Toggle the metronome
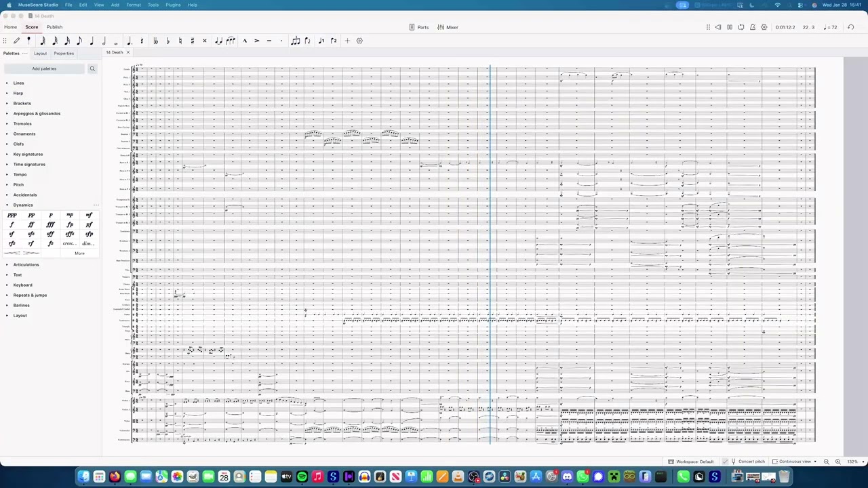 [x=753, y=27]
